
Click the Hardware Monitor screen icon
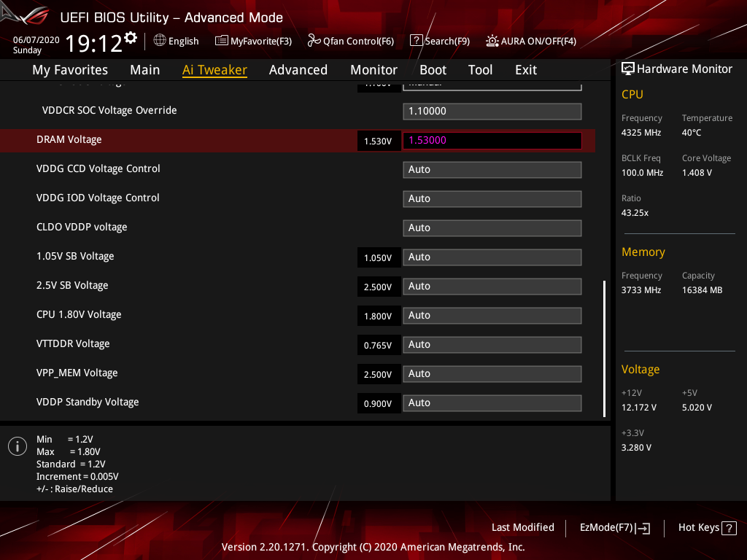pos(628,69)
